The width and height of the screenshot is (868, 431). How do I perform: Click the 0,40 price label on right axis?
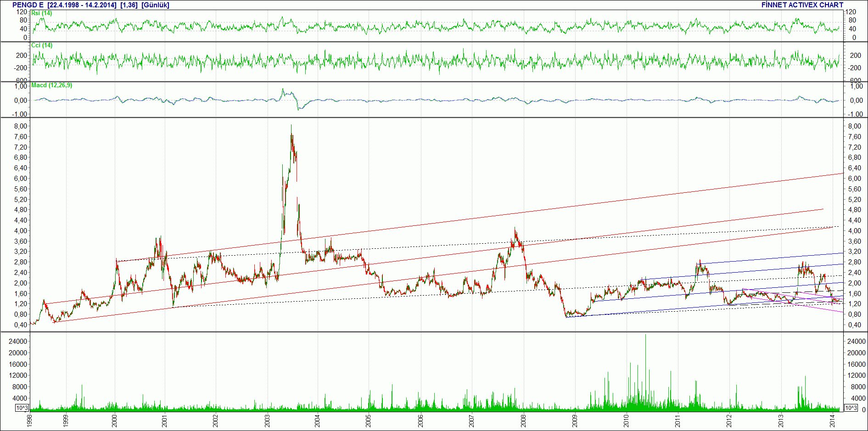(855, 325)
